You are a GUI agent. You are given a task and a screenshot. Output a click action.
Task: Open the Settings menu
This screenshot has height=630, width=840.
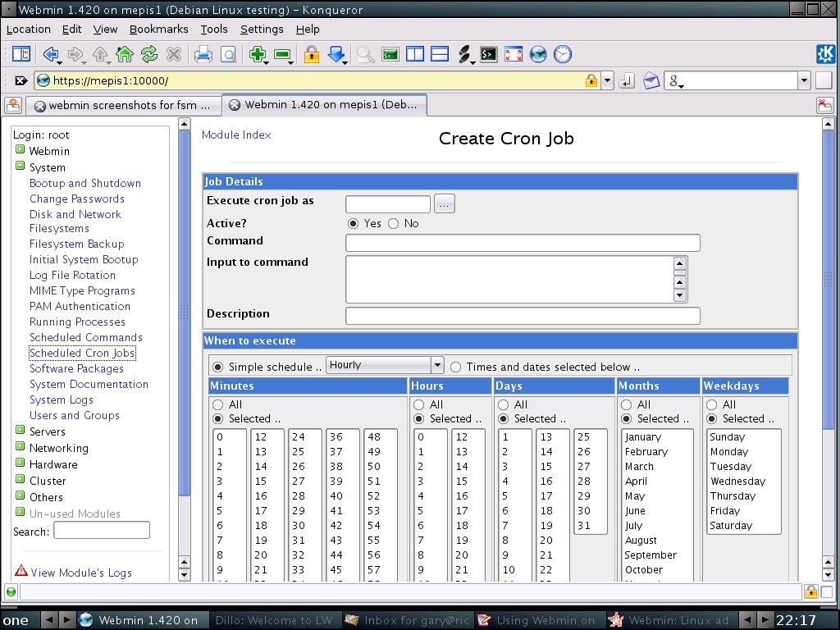tap(262, 30)
